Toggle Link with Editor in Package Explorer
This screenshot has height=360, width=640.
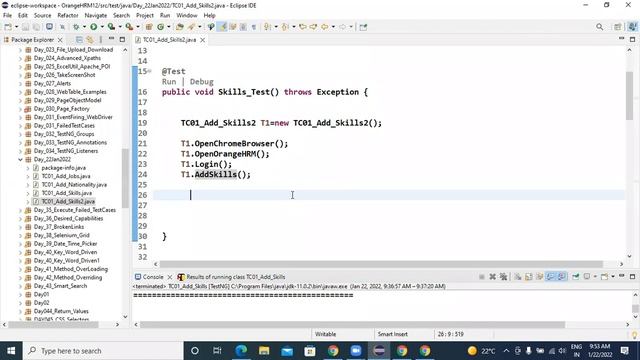[x=90, y=40]
